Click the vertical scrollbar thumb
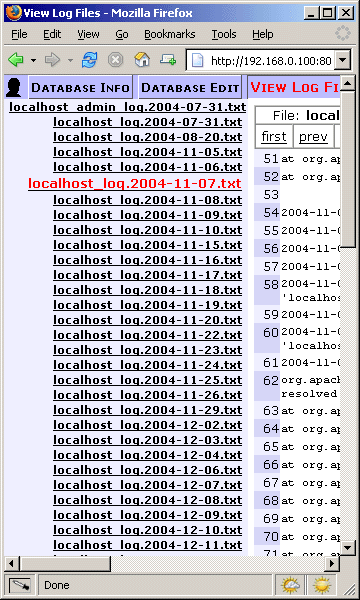The height and width of the screenshot is (600, 360). tap(348, 169)
